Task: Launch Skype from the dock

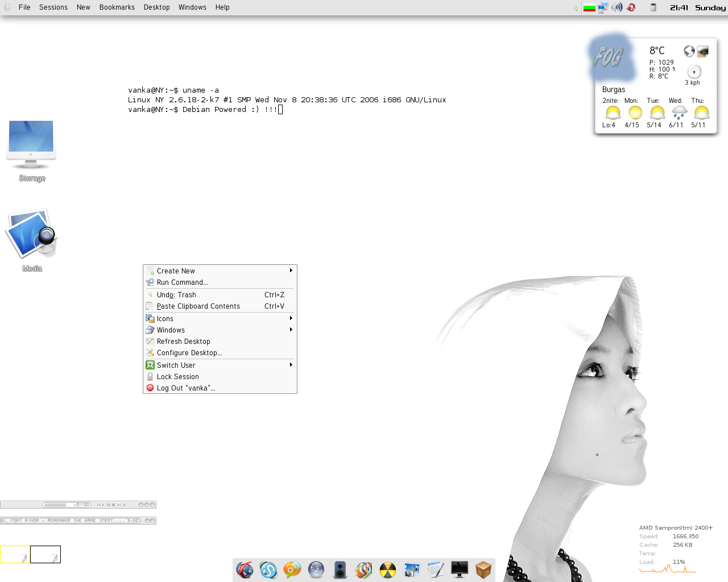Action: [268, 569]
